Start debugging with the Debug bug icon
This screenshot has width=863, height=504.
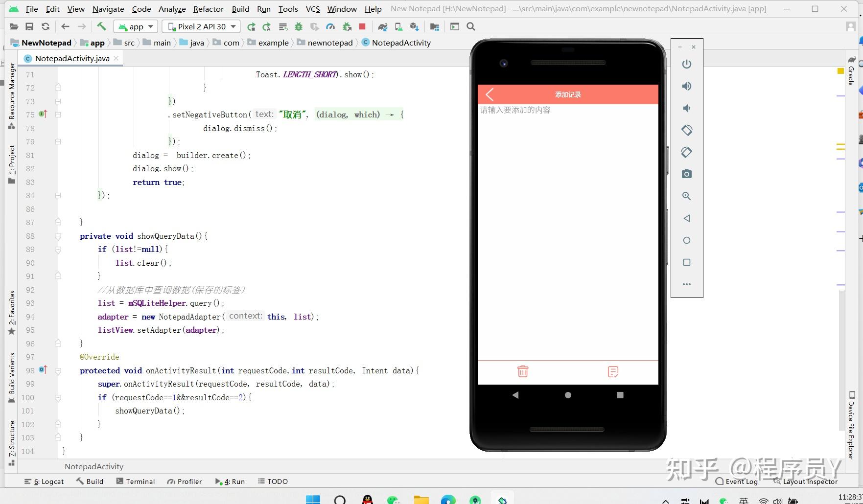299,26
